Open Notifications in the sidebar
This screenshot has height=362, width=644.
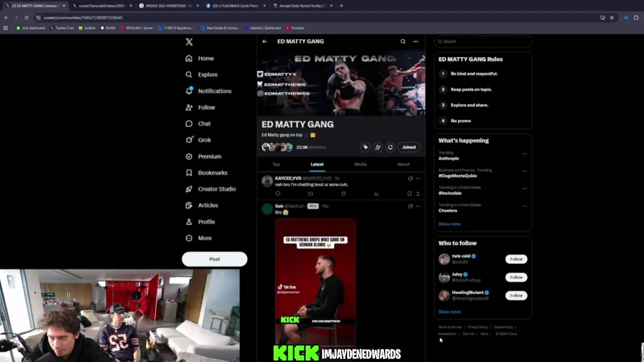[208, 91]
